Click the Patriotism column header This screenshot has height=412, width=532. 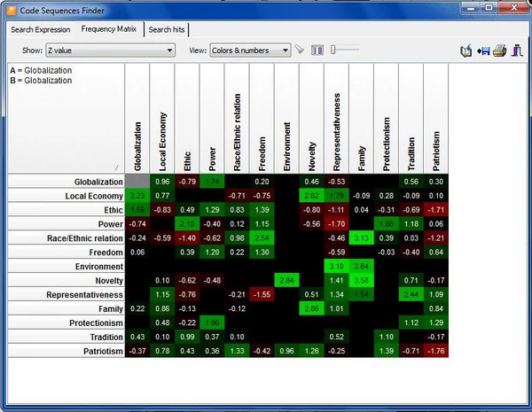436,119
